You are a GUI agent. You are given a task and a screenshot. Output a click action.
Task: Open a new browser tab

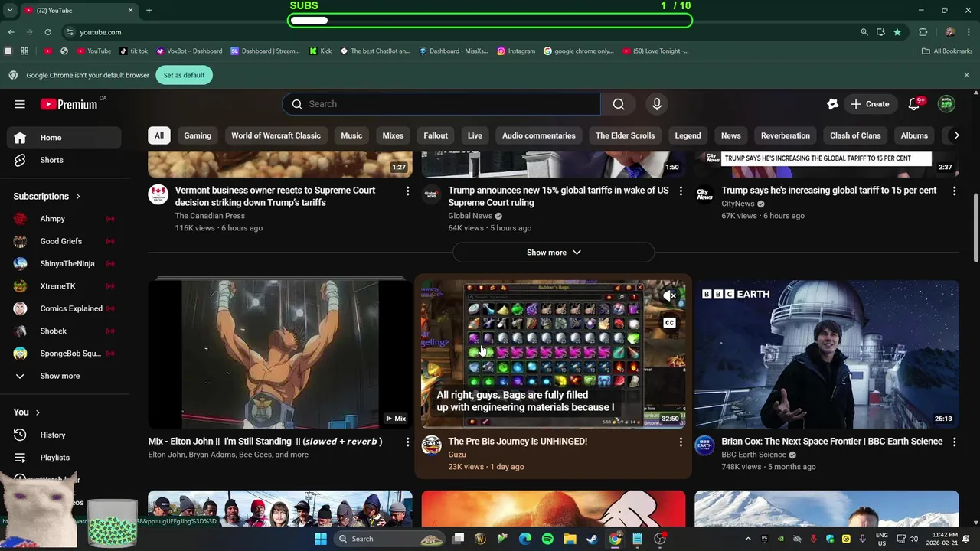tap(149, 11)
